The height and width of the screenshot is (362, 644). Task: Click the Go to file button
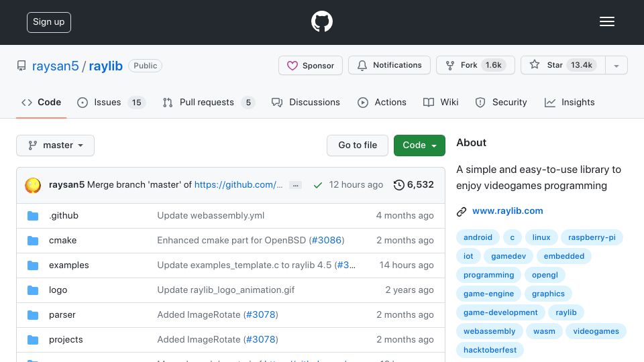click(358, 145)
